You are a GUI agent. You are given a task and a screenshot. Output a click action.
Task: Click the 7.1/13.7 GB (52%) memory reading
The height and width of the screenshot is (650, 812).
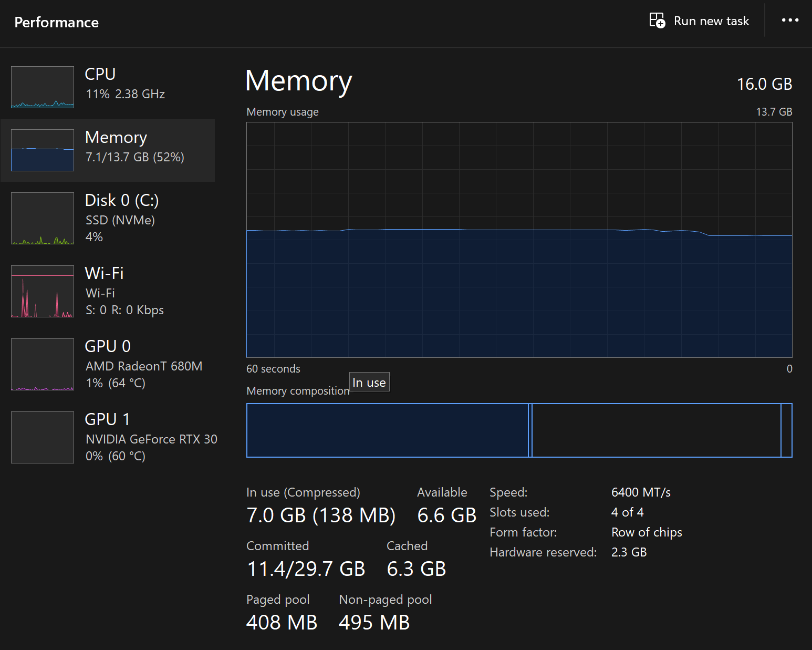tap(135, 157)
